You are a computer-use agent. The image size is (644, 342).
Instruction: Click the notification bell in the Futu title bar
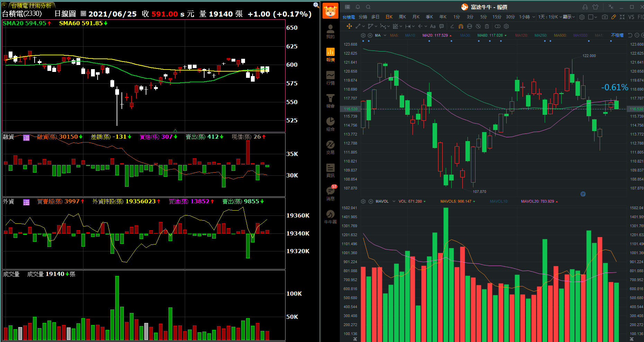click(358, 7)
